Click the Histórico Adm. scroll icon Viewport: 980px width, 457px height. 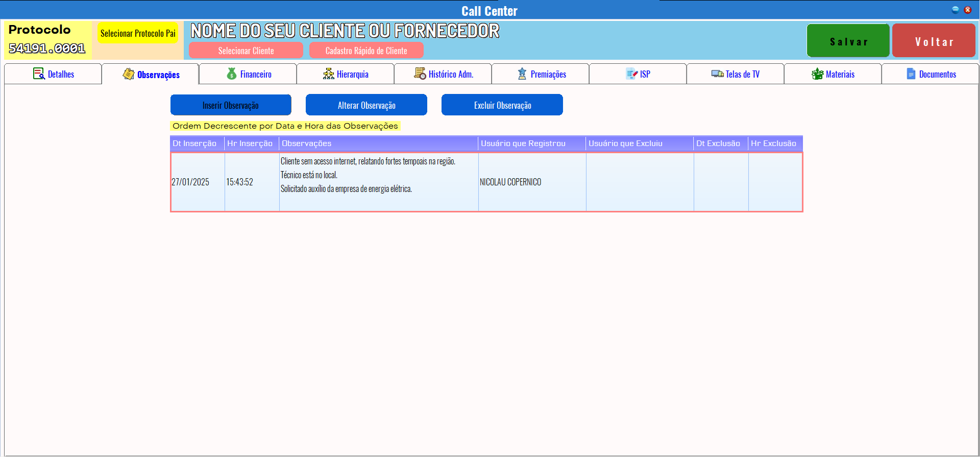[420, 74]
